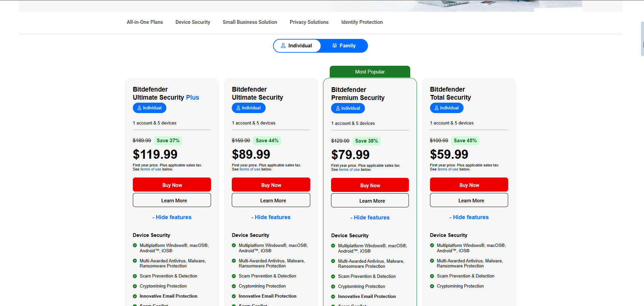Viewport: 644px width, 306px height.
Task: Learn More about Ultimate Security $89.99 plan
Action: (x=271, y=200)
